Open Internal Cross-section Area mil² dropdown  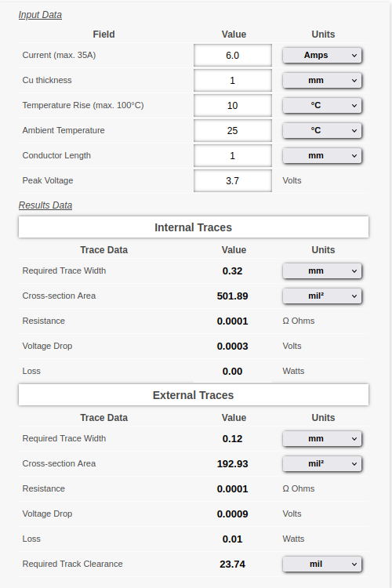322,296
